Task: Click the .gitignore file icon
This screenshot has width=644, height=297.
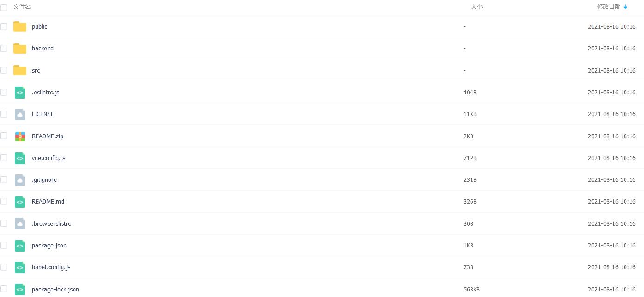Action: coord(20,180)
